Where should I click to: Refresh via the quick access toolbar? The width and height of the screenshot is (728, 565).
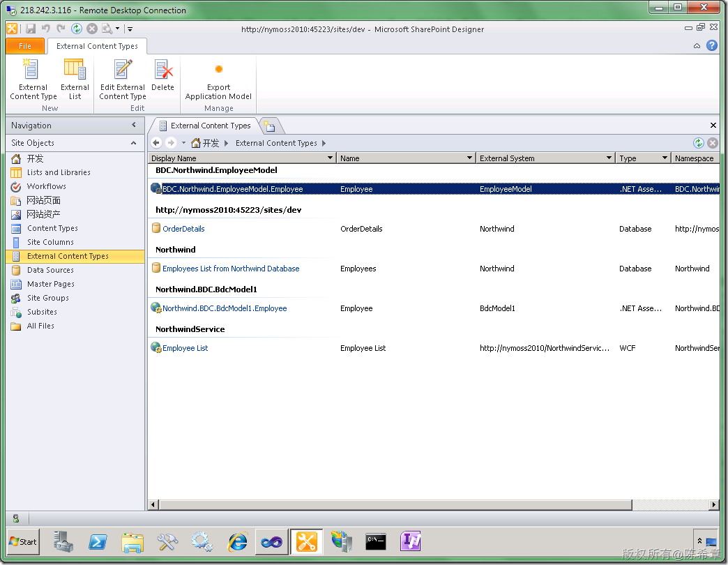click(77, 29)
